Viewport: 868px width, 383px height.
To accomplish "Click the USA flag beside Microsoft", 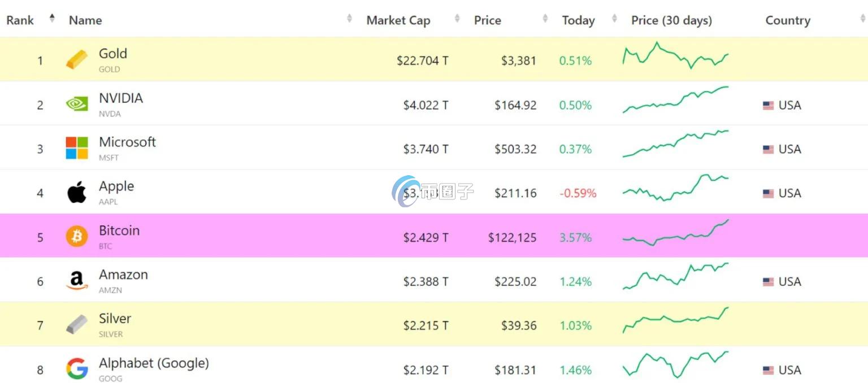I will pos(768,149).
